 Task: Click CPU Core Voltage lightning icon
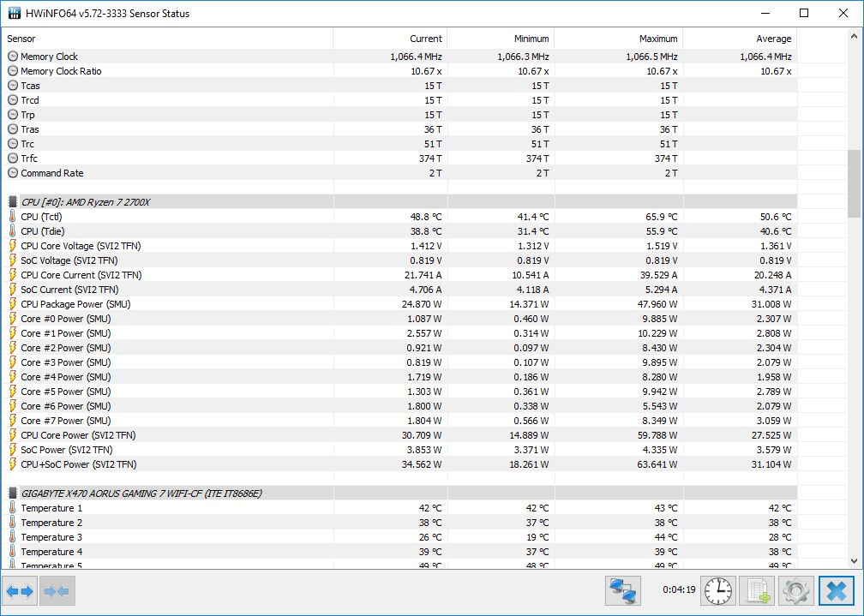[x=13, y=246]
